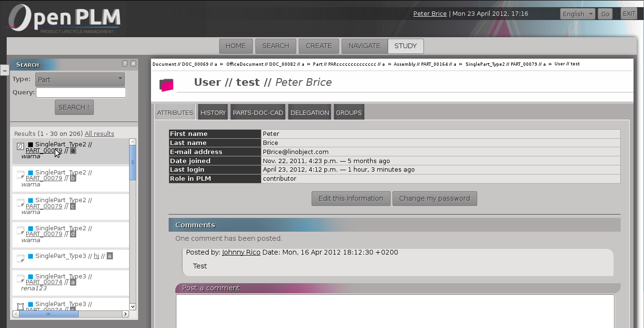Click the OpenPLM logo
Viewport: 644px width, 328px height.
click(63, 19)
